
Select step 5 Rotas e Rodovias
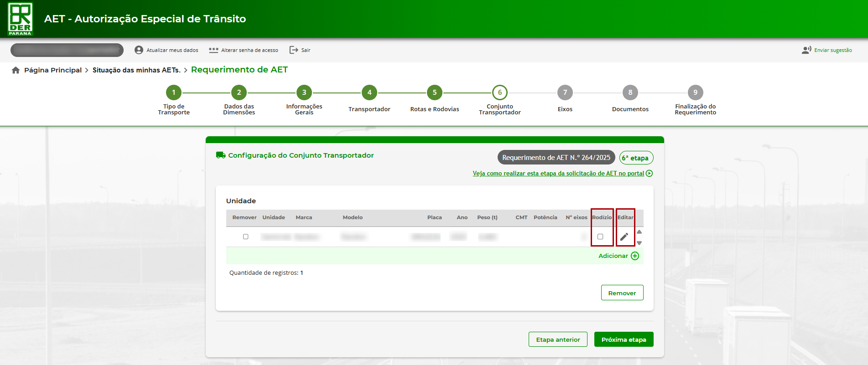[x=435, y=93]
